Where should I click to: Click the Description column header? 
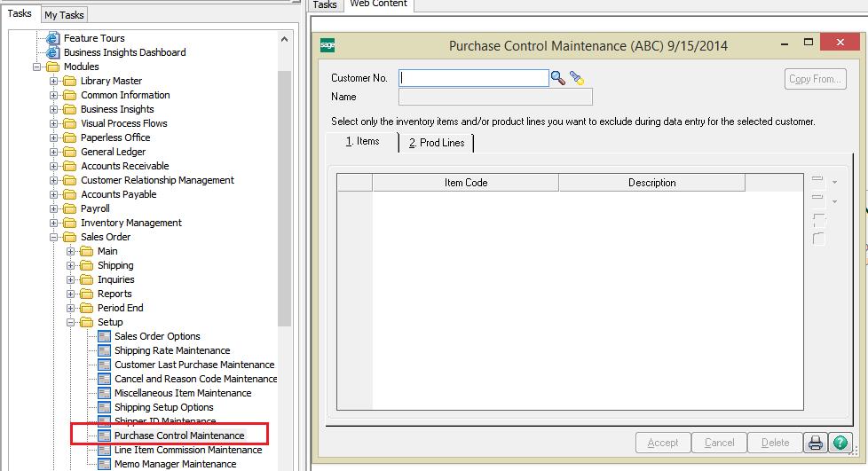point(651,183)
